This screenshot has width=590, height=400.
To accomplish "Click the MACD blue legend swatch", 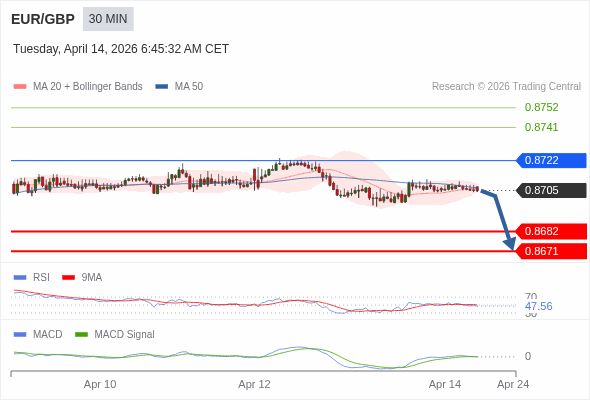I will 20,335.
